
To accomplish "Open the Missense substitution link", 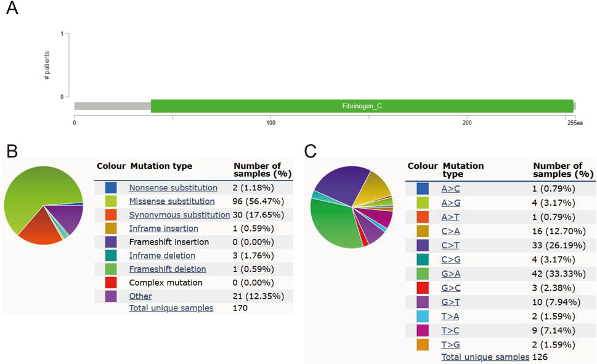I will point(172,201).
